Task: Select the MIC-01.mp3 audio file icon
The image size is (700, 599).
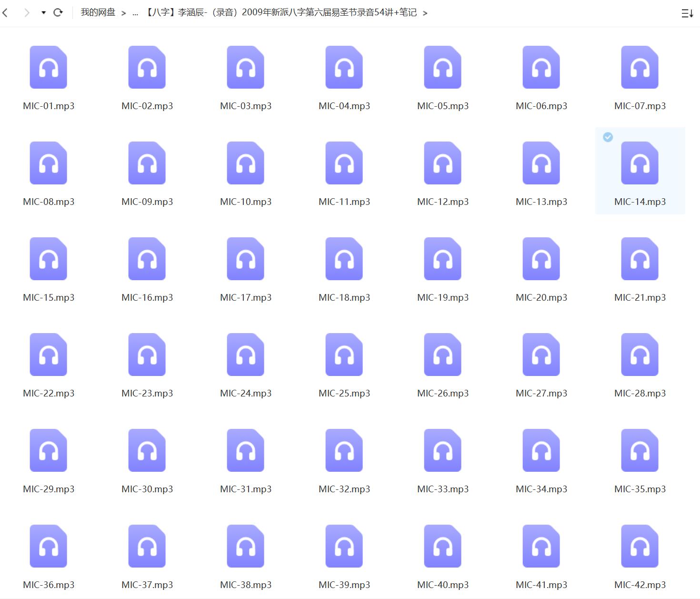Action: (x=49, y=68)
